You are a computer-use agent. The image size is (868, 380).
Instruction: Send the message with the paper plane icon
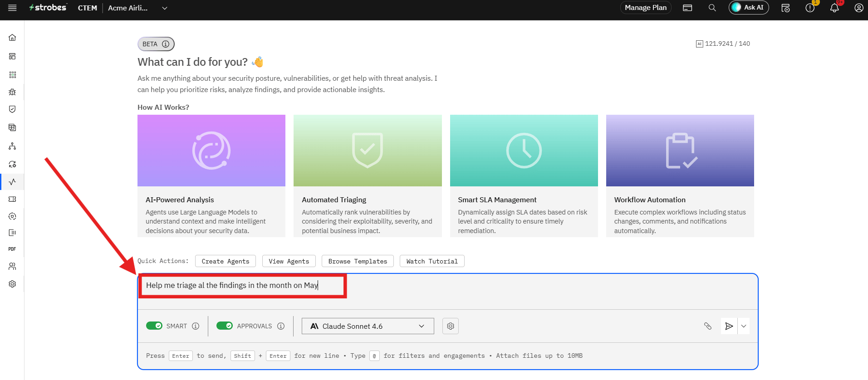pyautogui.click(x=729, y=326)
